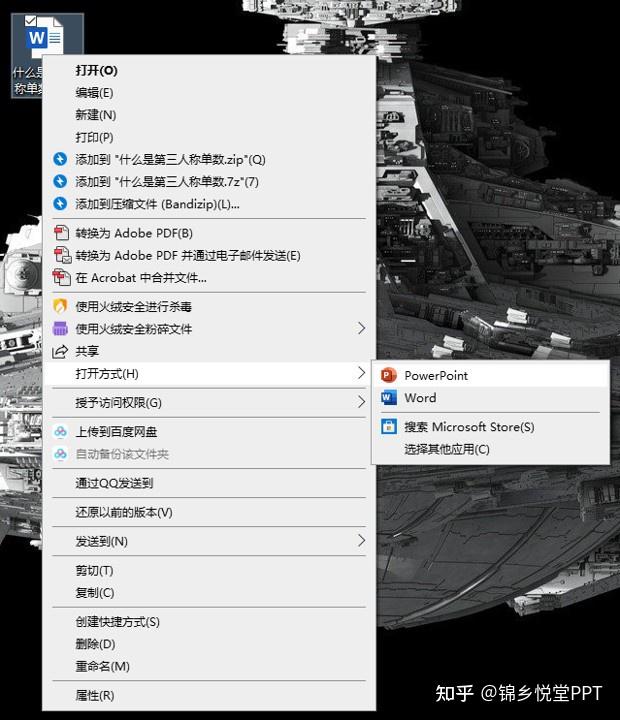This screenshot has height=720, width=620.
Task: Choose 搜索 Microsoft Store(S)
Action: point(490,427)
